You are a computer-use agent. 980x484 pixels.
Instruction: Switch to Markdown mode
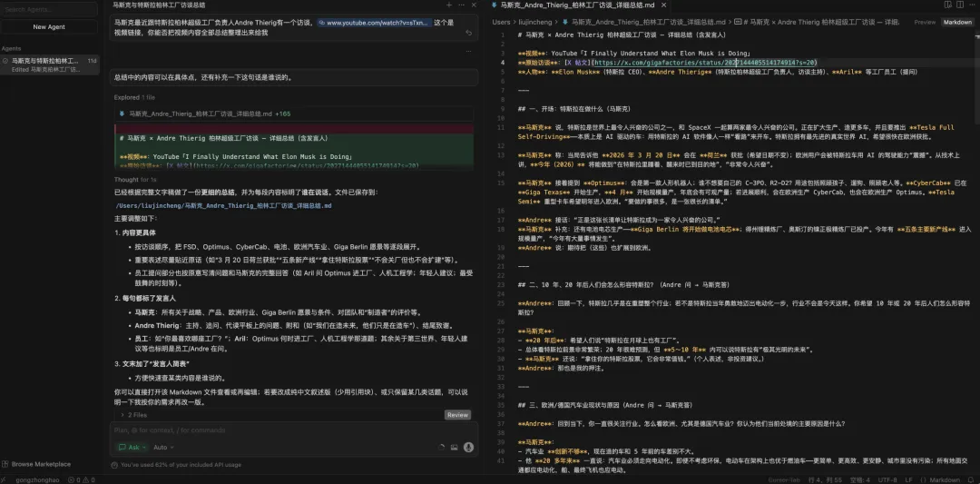[x=957, y=22]
